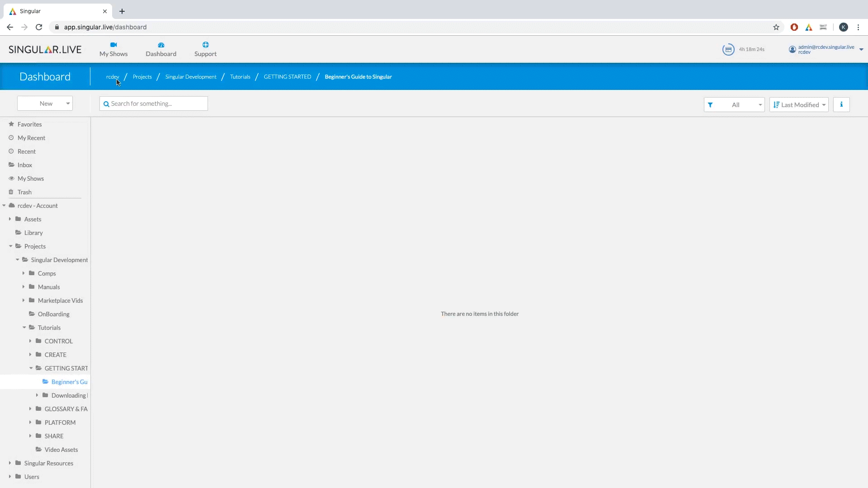Collapse the Tutorials folder arrow
The width and height of the screenshot is (868, 488).
(24, 328)
